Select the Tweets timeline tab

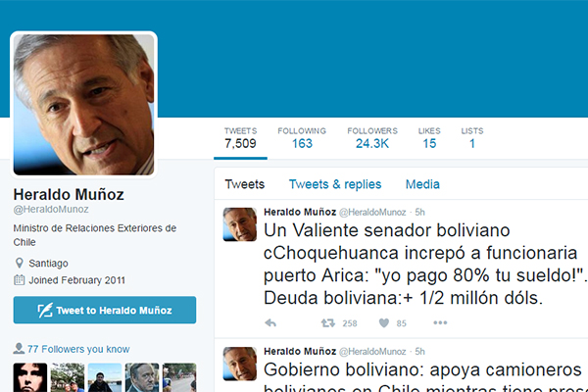pyautogui.click(x=244, y=184)
